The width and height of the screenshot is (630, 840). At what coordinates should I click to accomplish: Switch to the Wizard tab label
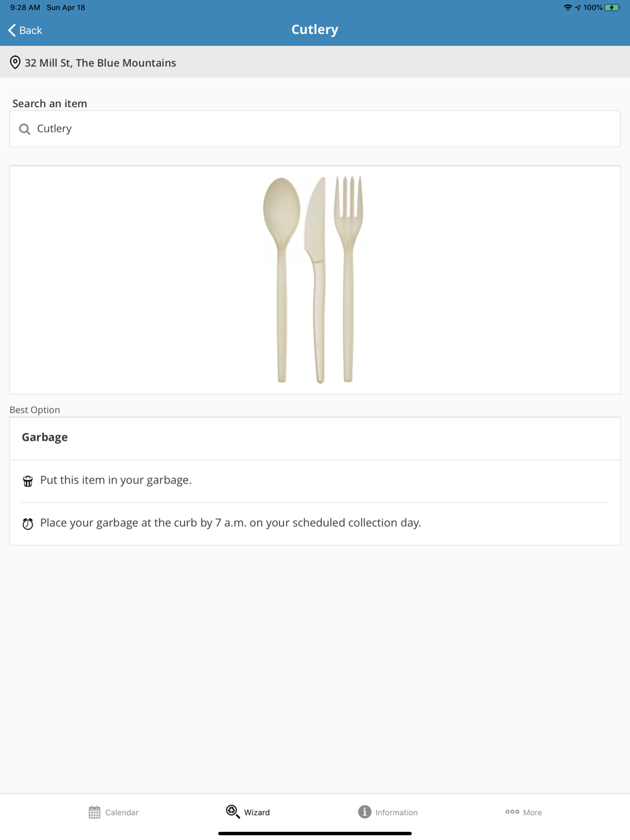[x=257, y=812]
